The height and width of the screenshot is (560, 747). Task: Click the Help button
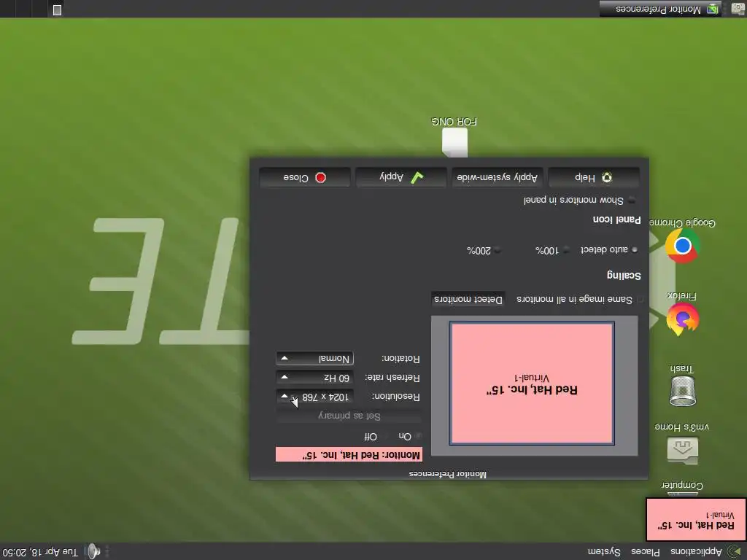click(594, 178)
